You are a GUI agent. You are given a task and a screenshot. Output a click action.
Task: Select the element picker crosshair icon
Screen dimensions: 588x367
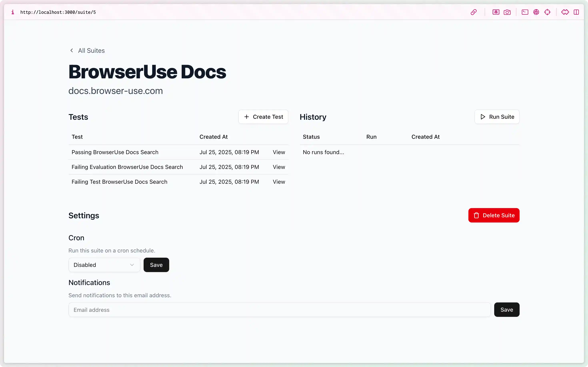point(548,12)
